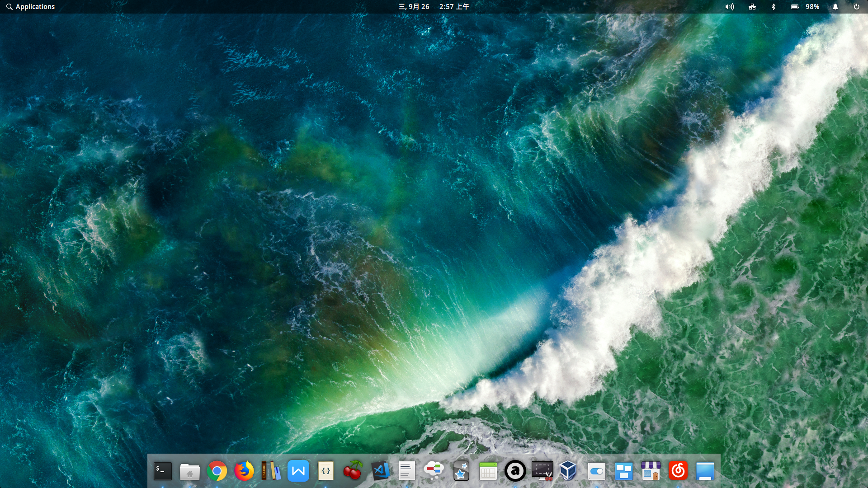Open Firefox from the dock
Viewport: 868px width, 488px height.
[x=244, y=471]
